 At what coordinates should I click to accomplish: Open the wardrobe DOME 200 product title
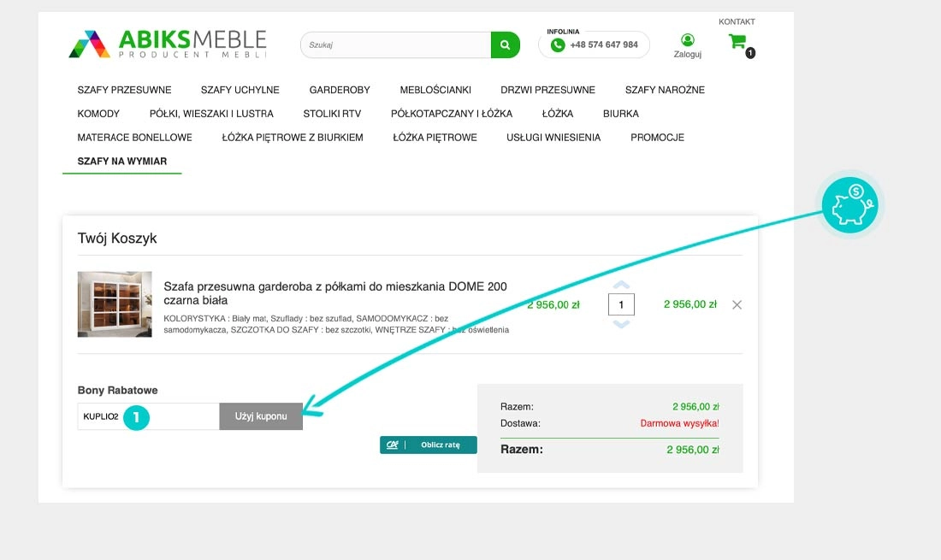(334, 293)
